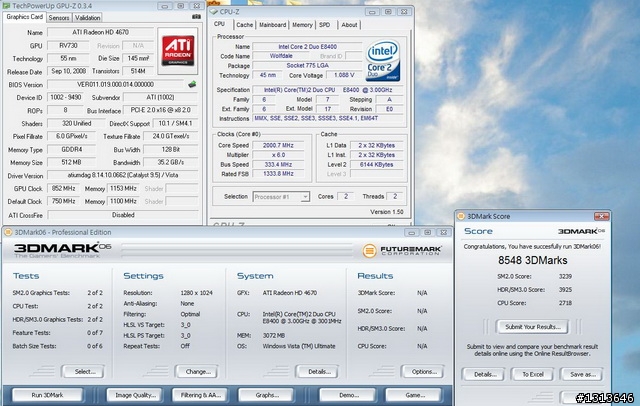Click the Bus Speed 333.4 MHz value

coord(278,164)
